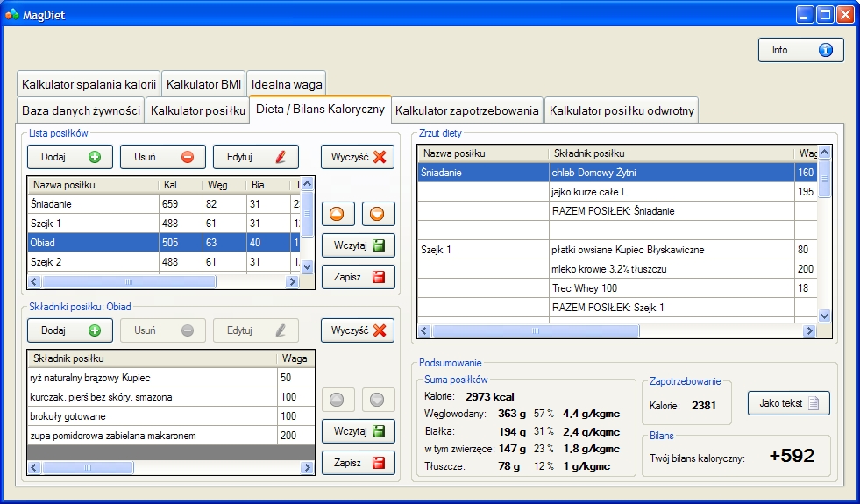Click the Nazwa posiłku header in Zrzut diety
Viewport: 860px width, 504px height.
[483, 153]
